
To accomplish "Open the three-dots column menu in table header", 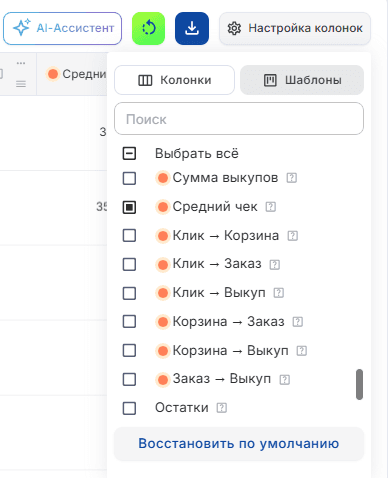I will click(x=21, y=63).
